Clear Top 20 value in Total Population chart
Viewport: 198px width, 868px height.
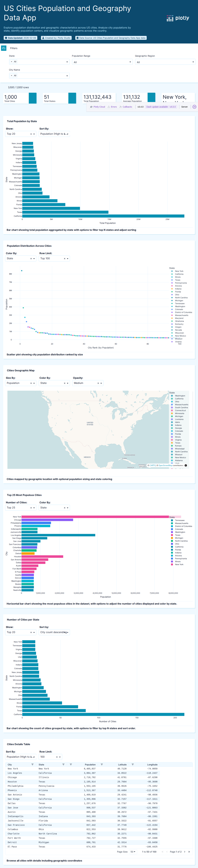coord(31,134)
